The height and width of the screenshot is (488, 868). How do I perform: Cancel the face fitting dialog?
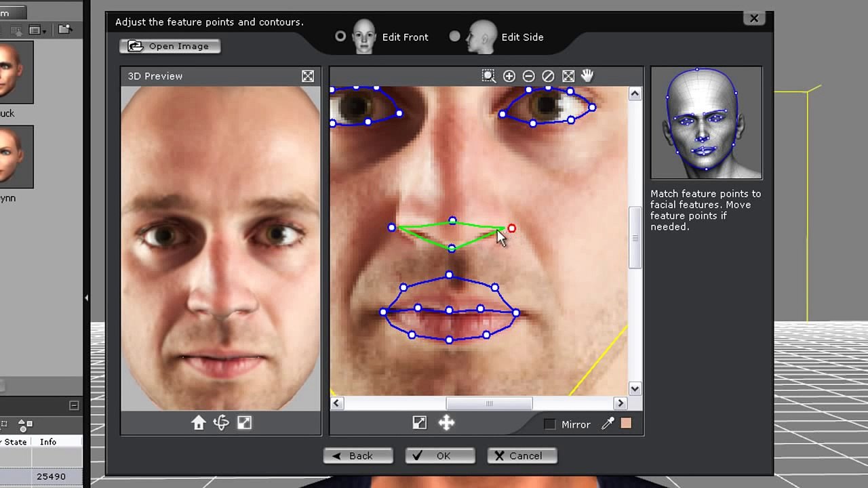click(x=522, y=455)
